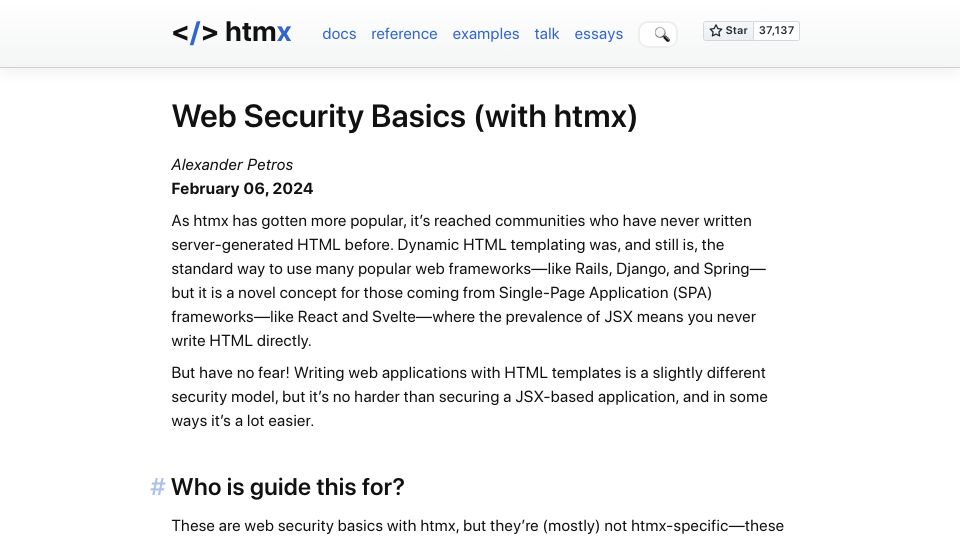Open the docs navigation link
Viewport: 960px width, 540px height.
pos(339,34)
